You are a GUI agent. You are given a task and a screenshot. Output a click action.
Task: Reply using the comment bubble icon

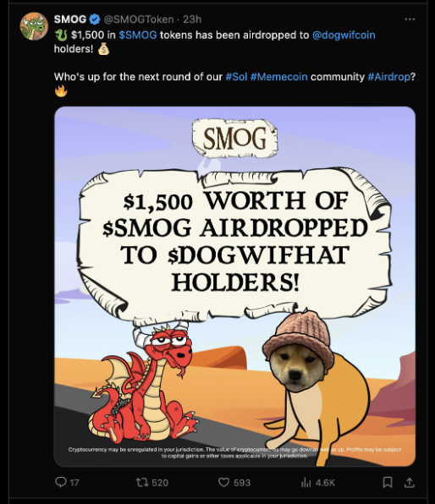tap(61, 482)
